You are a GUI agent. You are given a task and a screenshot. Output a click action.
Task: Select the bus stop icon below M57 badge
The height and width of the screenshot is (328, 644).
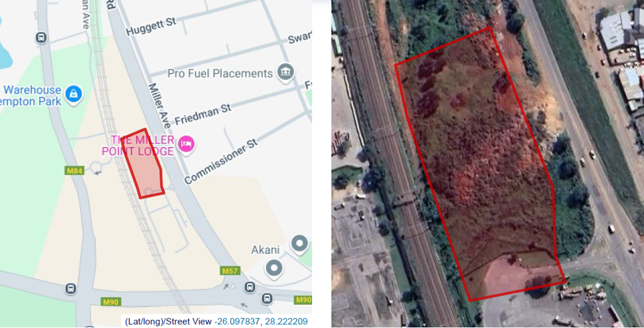click(x=250, y=287)
